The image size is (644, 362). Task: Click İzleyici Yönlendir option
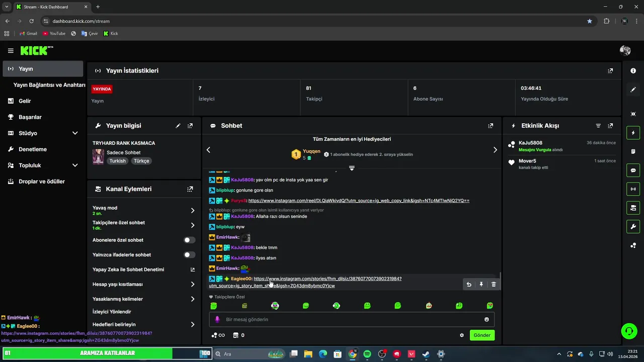click(112, 312)
